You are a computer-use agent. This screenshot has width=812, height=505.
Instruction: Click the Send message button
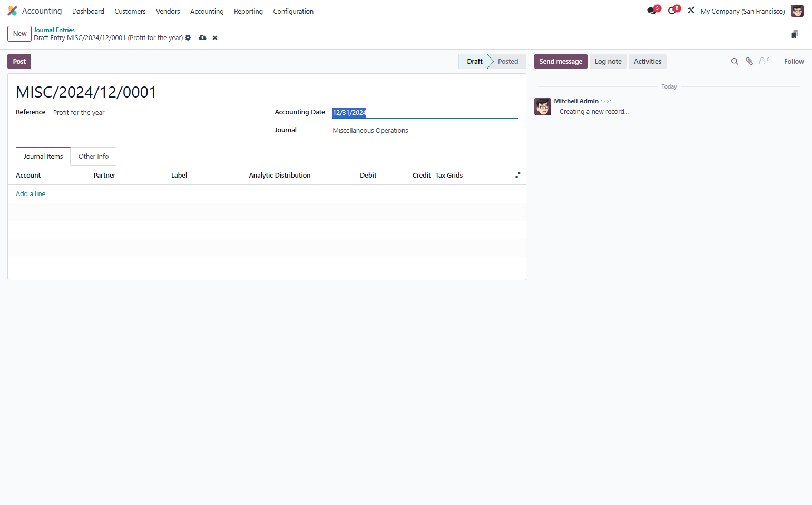pos(561,62)
